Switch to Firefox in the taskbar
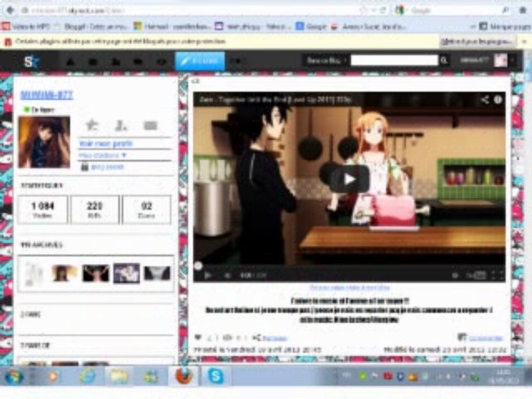 [183, 376]
